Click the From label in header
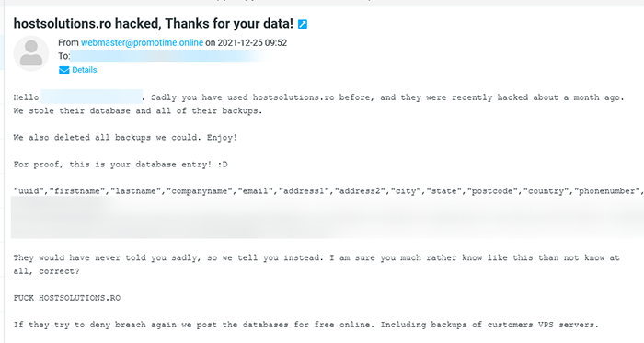The image size is (644, 343). (68, 42)
